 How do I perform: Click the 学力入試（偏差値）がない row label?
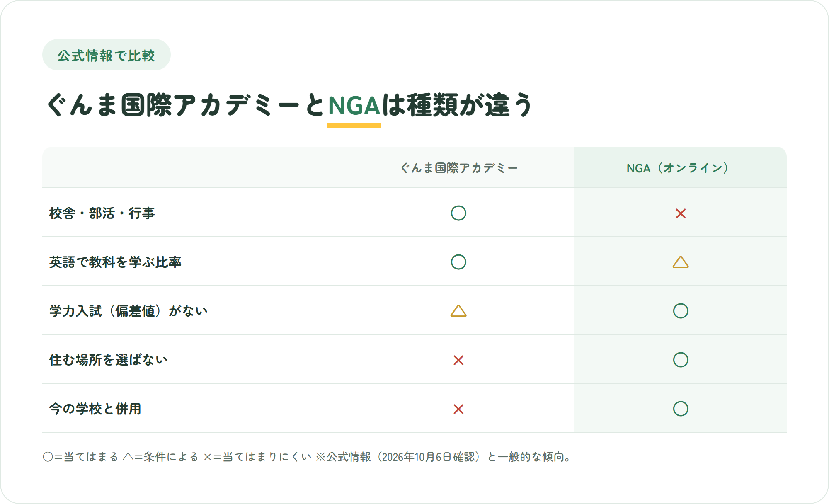128,311
